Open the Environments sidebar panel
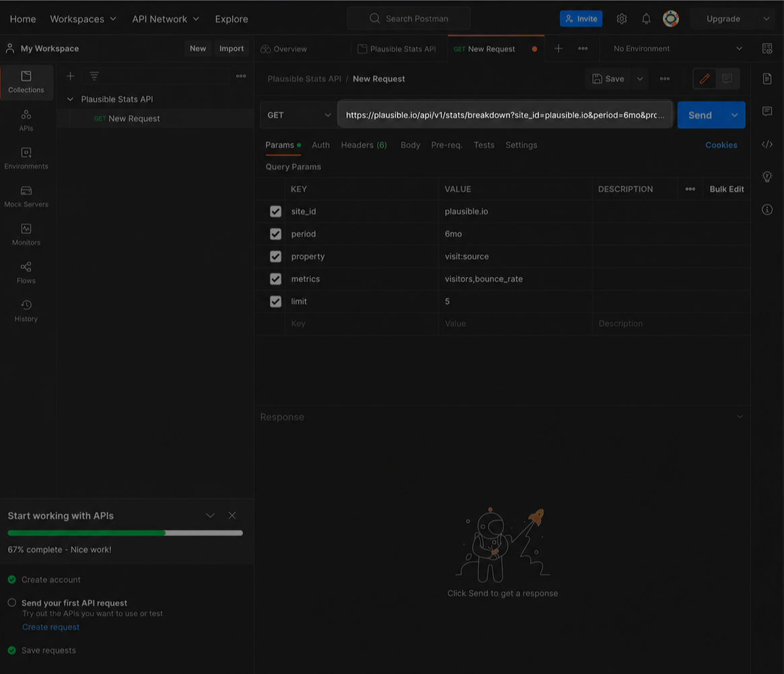The width and height of the screenshot is (784, 674). [26, 158]
